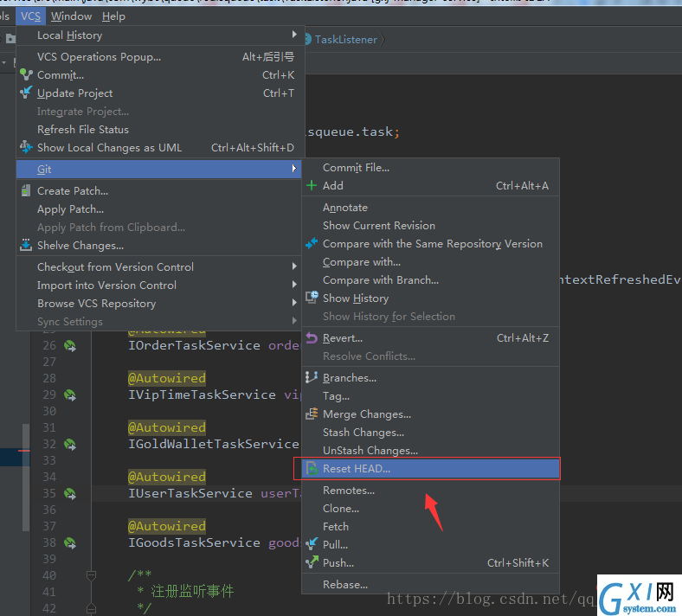Click the Pull arrow icon
Image resolution: width=682 pixels, height=616 pixels.
pyautogui.click(x=312, y=544)
